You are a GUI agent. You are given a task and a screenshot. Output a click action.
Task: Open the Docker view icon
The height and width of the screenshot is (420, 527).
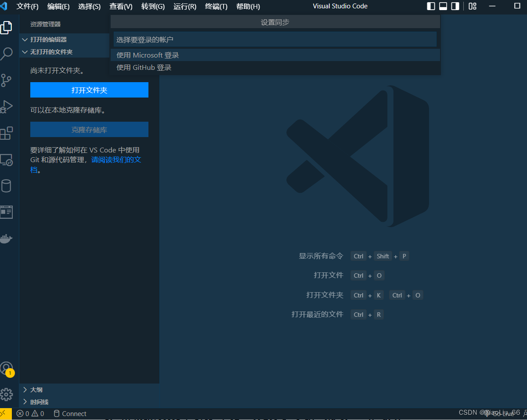(6, 239)
